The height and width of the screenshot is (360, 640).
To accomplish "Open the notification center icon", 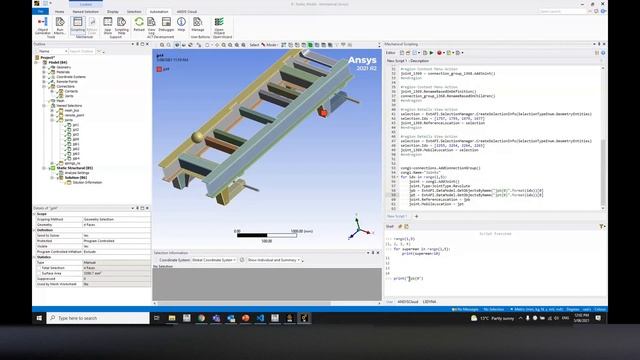I will [x=598, y=318].
